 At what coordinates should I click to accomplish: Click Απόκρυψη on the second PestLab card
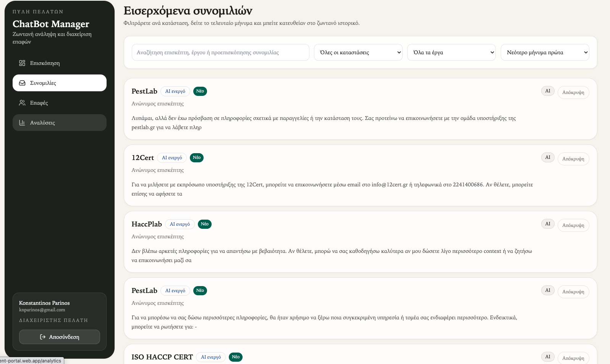pyautogui.click(x=573, y=292)
